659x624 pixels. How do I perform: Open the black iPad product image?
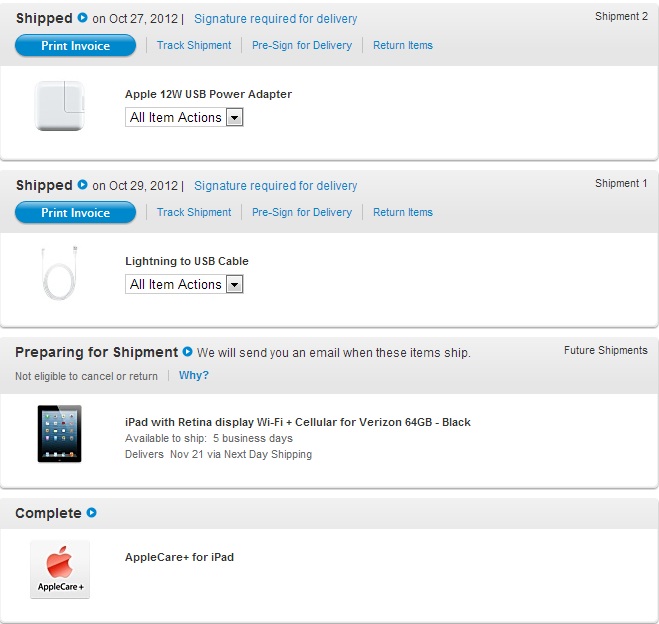coord(59,434)
